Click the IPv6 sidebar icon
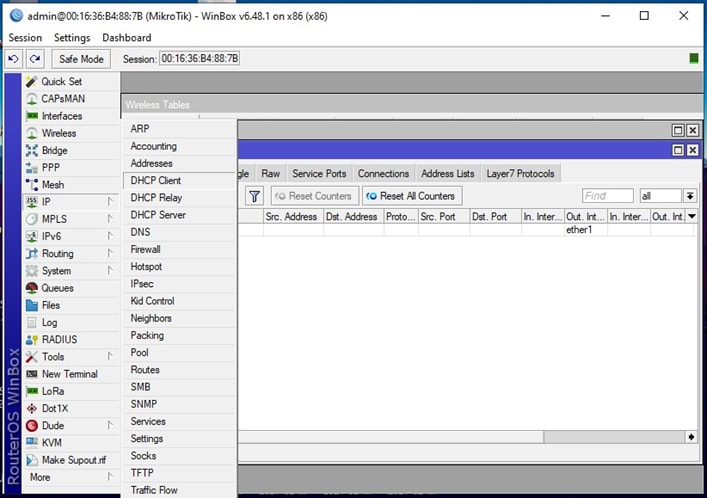The image size is (707, 498). tap(32, 236)
